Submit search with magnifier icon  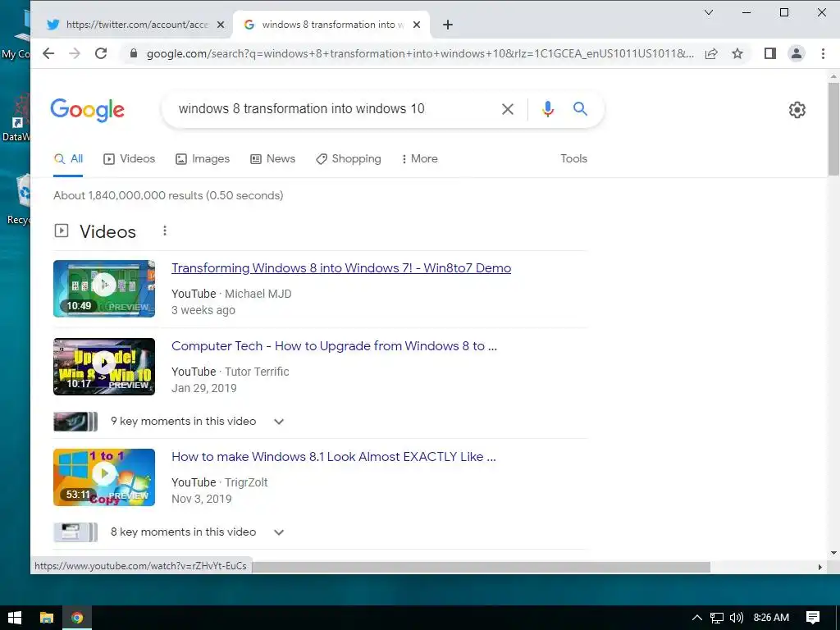click(580, 109)
